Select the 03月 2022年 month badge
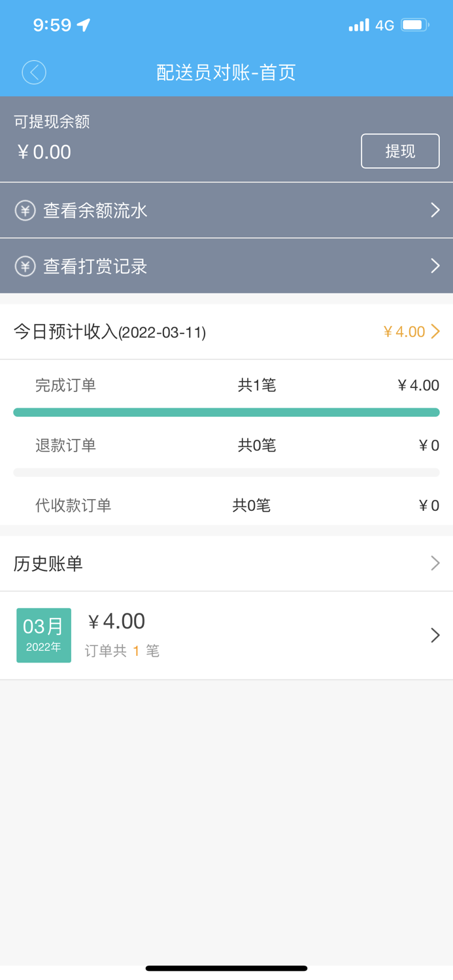453x980 pixels. (x=43, y=634)
